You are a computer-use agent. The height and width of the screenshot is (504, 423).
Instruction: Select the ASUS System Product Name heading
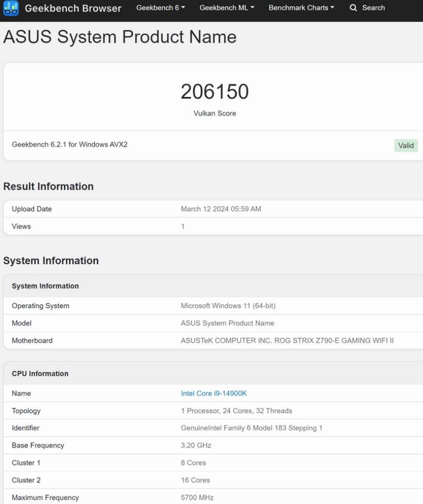(120, 37)
